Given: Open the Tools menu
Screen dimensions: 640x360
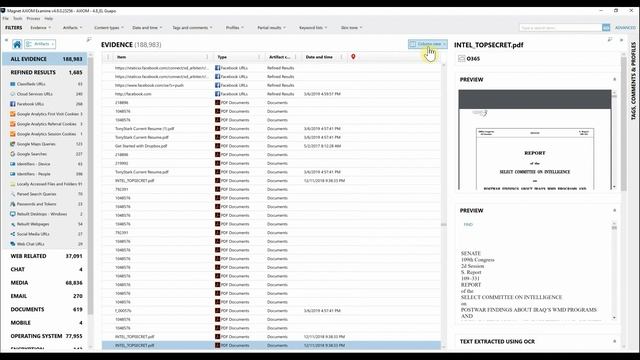Looking at the screenshot, I should tap(18, 19).
